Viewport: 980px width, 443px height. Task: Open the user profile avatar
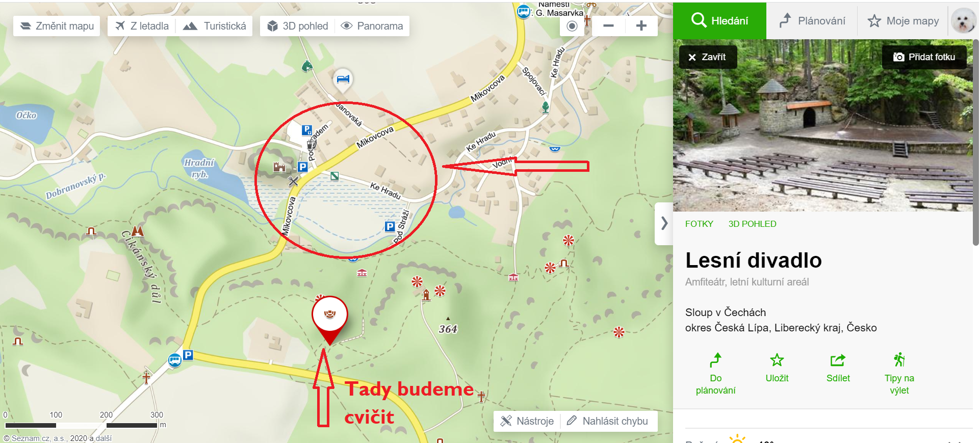(x=963, y=21)
